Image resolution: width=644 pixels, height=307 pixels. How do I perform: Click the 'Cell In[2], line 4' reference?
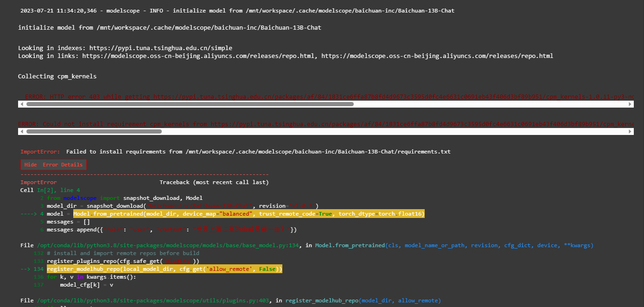point(50,190)
